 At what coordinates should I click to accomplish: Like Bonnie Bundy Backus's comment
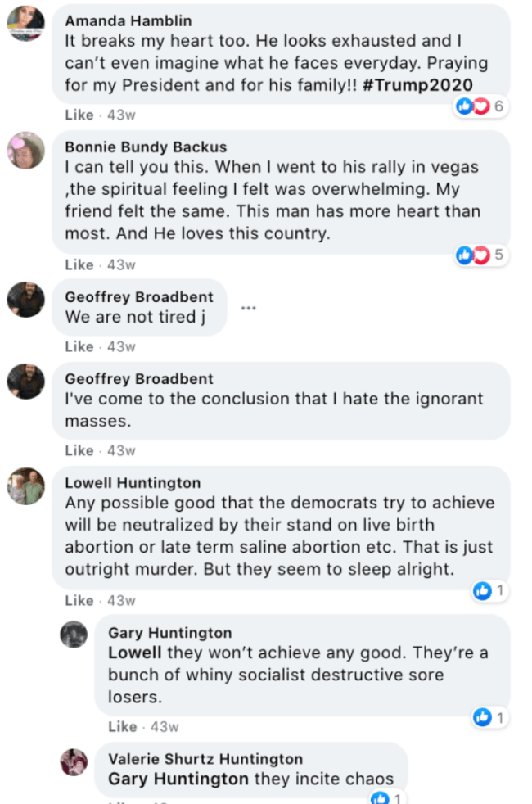[79, 264]
